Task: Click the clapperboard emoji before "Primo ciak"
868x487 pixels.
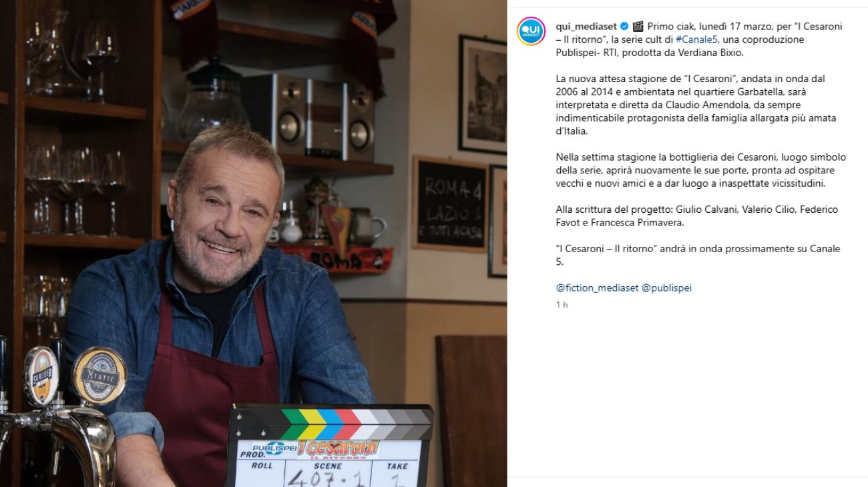Action: (638, 27)
